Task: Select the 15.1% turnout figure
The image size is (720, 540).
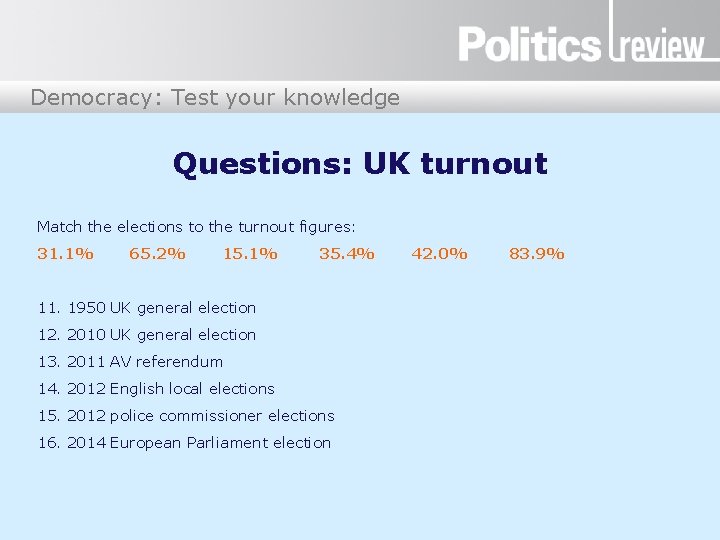Action: tap(250, 253)
